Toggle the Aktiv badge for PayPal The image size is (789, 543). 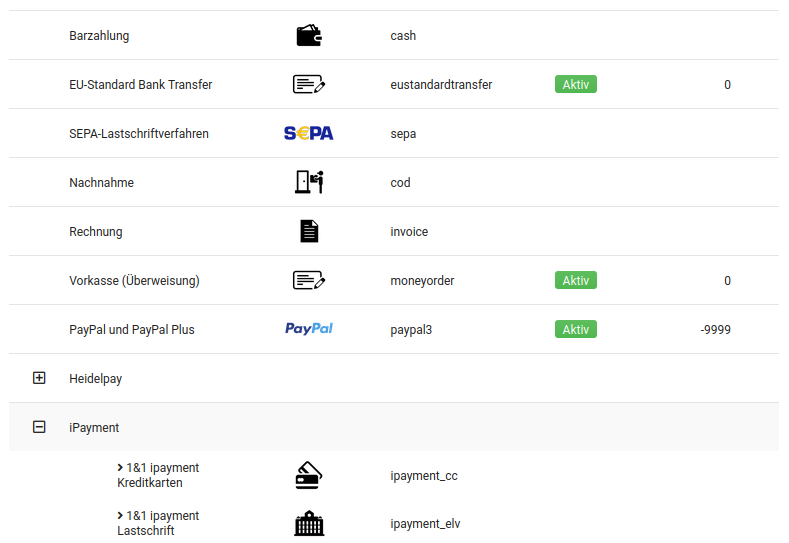coord(575,329)
